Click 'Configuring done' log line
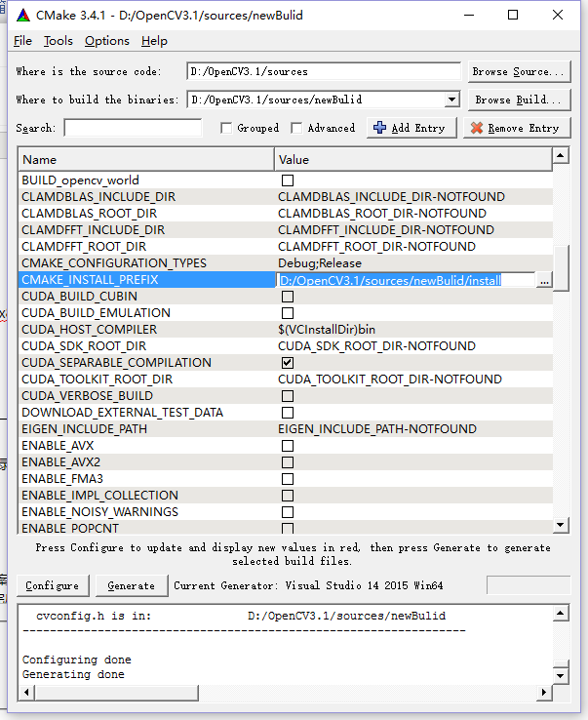Viewport: 588px width, 720px height. point(77,660)
